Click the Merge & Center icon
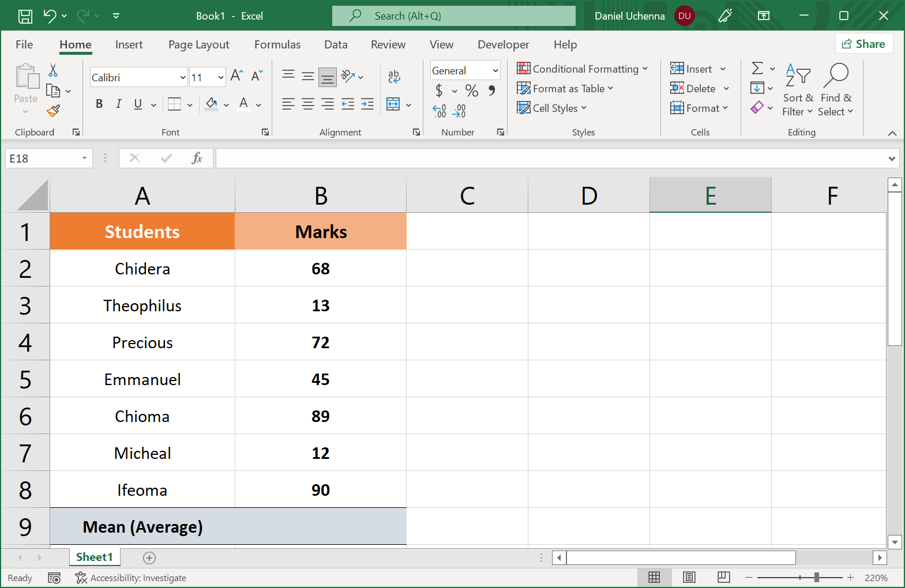The width and height of the screenshot is (905, 588). (393, 104)
